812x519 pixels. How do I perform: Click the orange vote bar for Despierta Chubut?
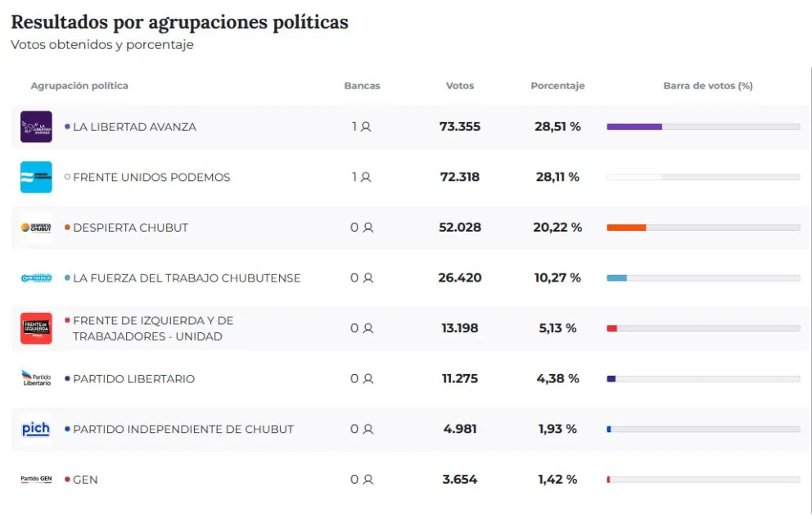(x=626, y=228)
